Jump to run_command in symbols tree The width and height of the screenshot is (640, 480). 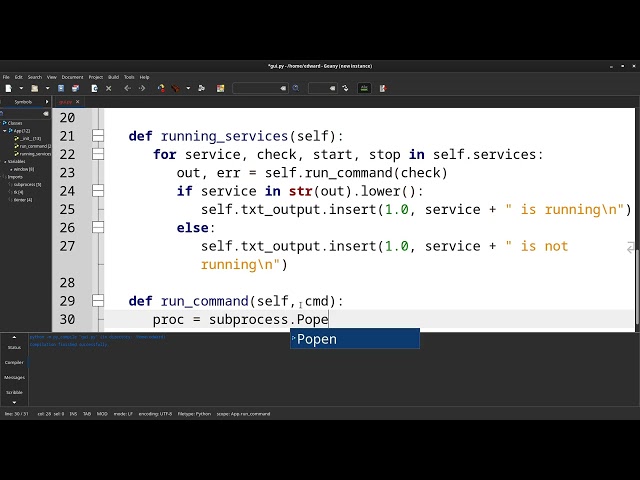pos(35,146)
